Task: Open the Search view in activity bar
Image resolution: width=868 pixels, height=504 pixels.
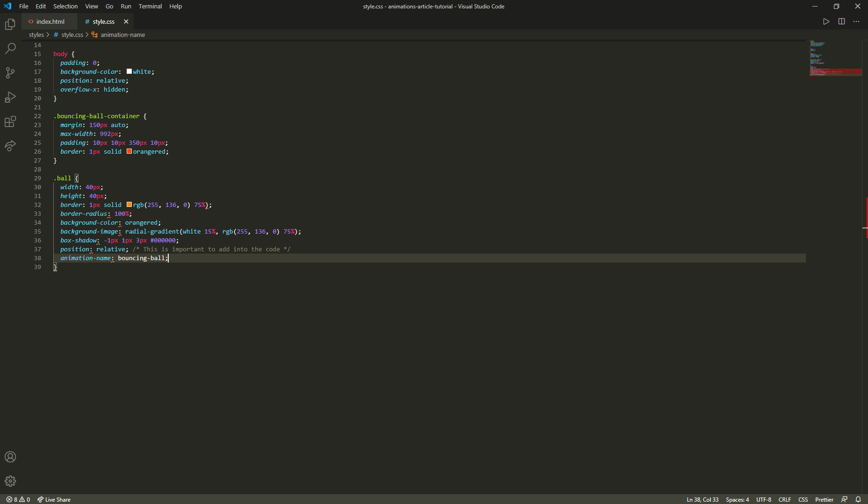Action: click(10, 48)
